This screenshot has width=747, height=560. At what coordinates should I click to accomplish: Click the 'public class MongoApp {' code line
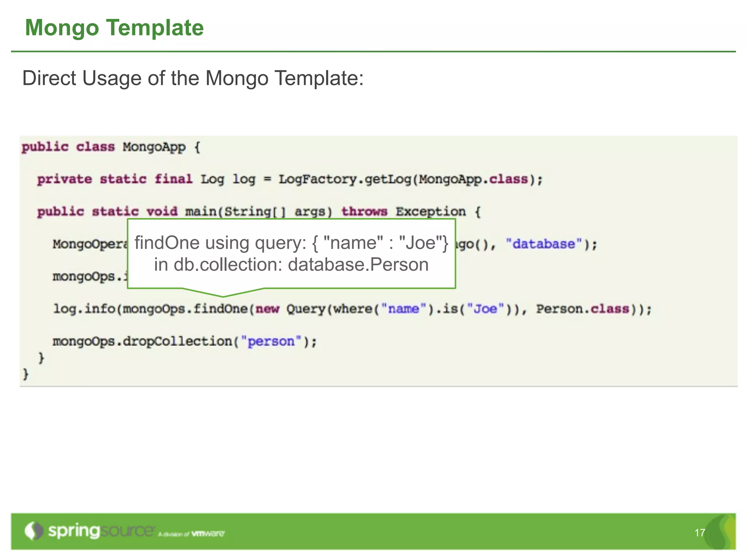pyautogui.click(x=111, y=147)
